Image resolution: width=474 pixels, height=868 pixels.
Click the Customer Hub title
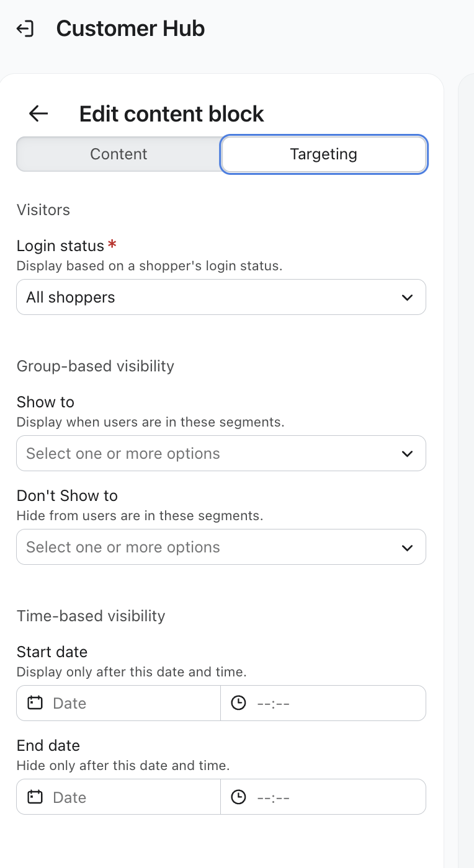[x=130, y=29]
